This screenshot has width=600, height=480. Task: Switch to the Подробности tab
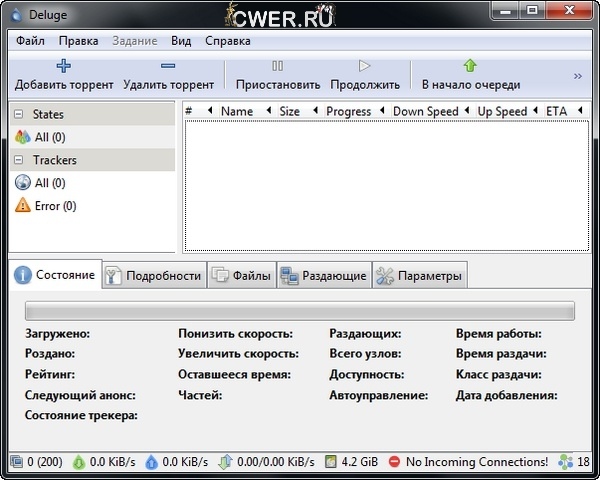(154, 276)
